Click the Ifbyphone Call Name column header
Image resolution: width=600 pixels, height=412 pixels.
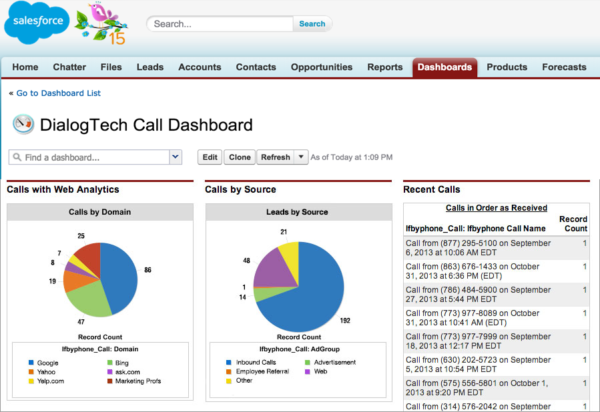point(475,228)
